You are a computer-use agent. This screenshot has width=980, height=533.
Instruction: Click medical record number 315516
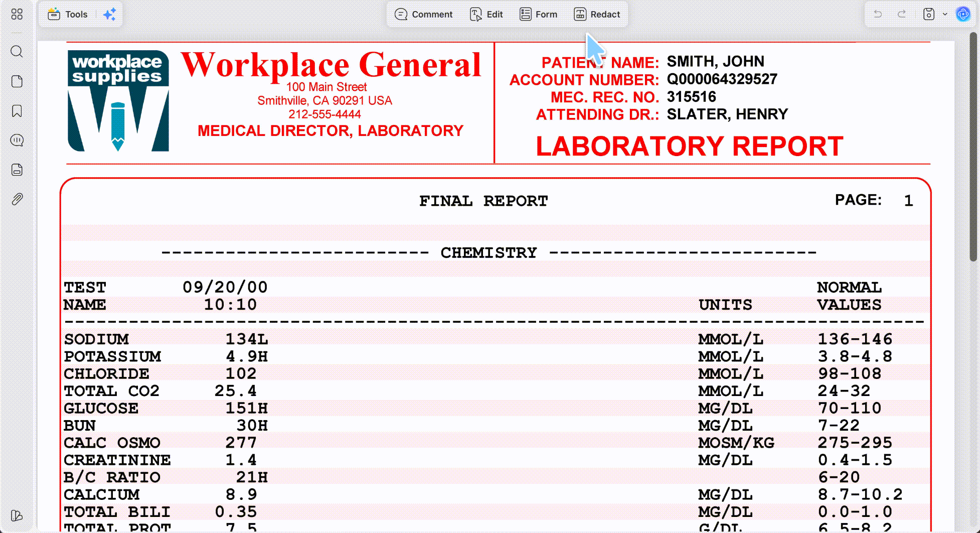(692, 96)
